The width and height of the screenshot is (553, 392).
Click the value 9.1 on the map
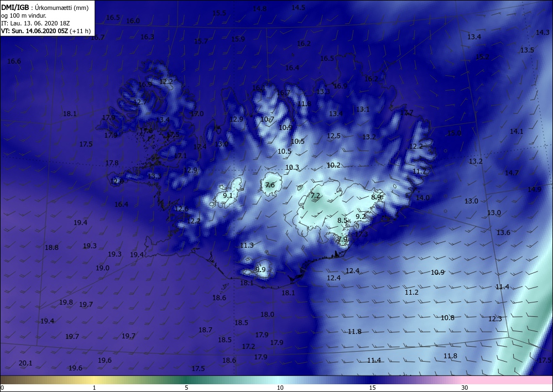pos(228,195)
